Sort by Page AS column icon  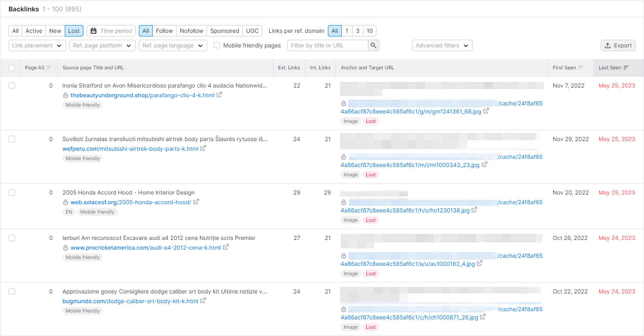(49, 68)
